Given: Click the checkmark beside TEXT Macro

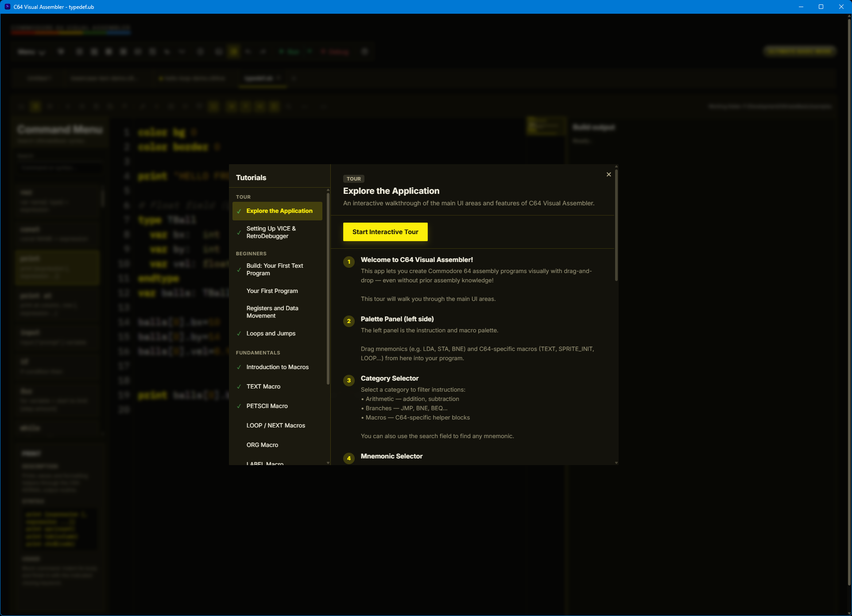Looking at the screenshot, I should click(239, 386).
